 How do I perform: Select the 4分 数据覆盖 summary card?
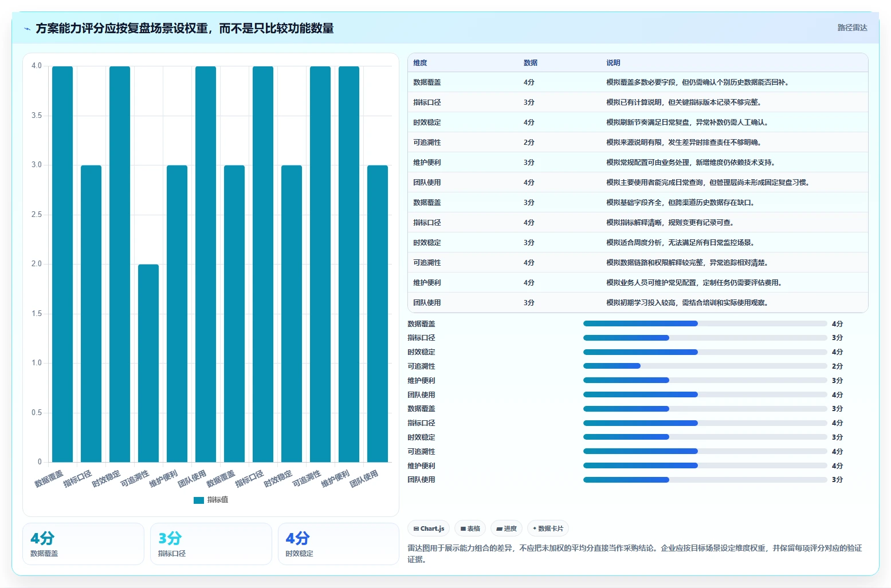coord(83,544)
